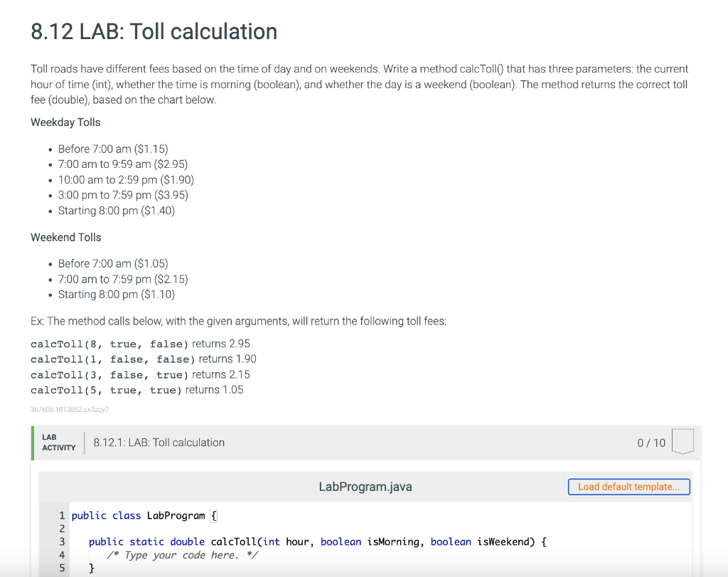
Task: Click the calcToll(8, true, false) example call
Action: click(110, 344)
